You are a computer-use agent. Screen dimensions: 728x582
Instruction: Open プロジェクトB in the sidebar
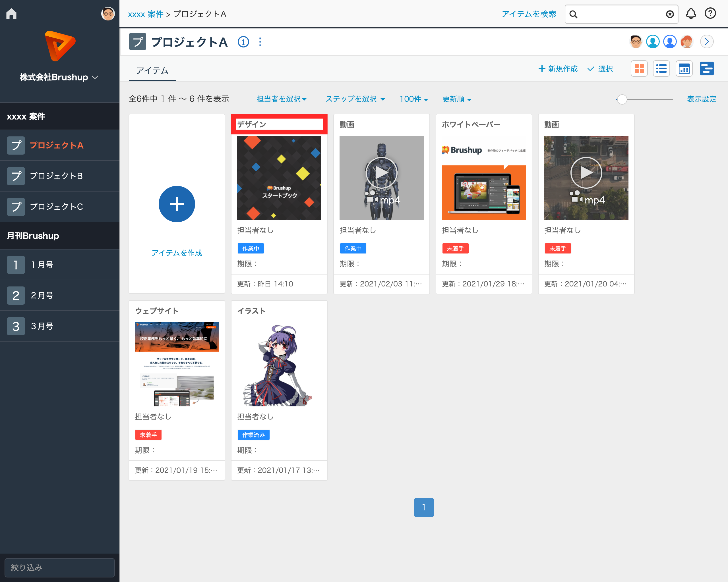(x=56, y=176)
